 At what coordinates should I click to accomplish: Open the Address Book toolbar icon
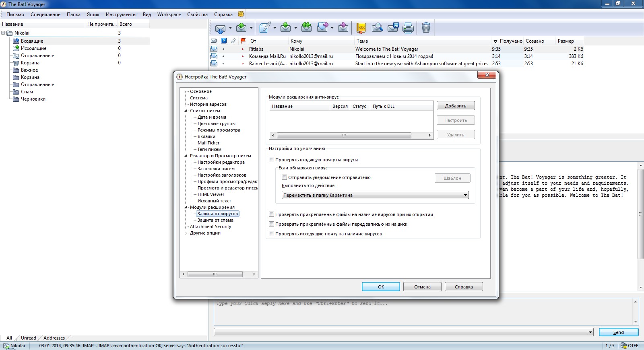pyautogui.click(x=361, y=28)
